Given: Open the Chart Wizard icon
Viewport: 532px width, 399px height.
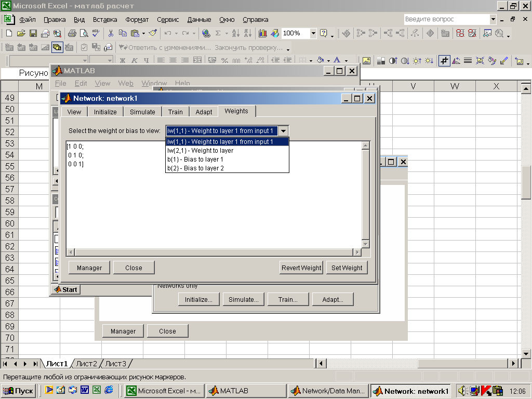Looking at the screenshot, I should point(262,33).
